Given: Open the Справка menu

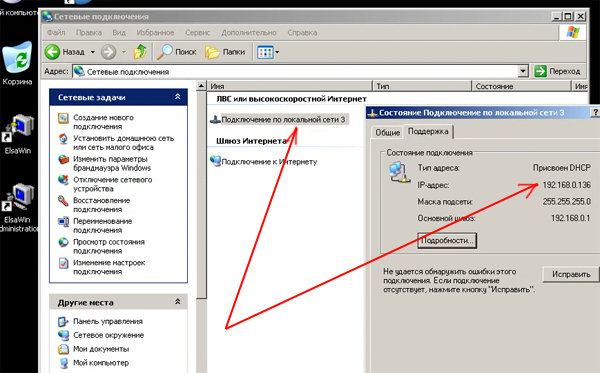Looking at the screenshot, I should click(x=302, y=33).
